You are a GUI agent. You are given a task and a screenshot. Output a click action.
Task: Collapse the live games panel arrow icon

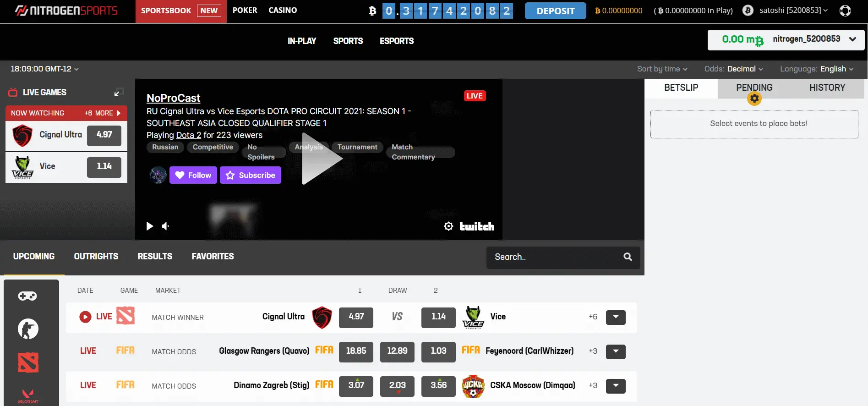(118, 92)
